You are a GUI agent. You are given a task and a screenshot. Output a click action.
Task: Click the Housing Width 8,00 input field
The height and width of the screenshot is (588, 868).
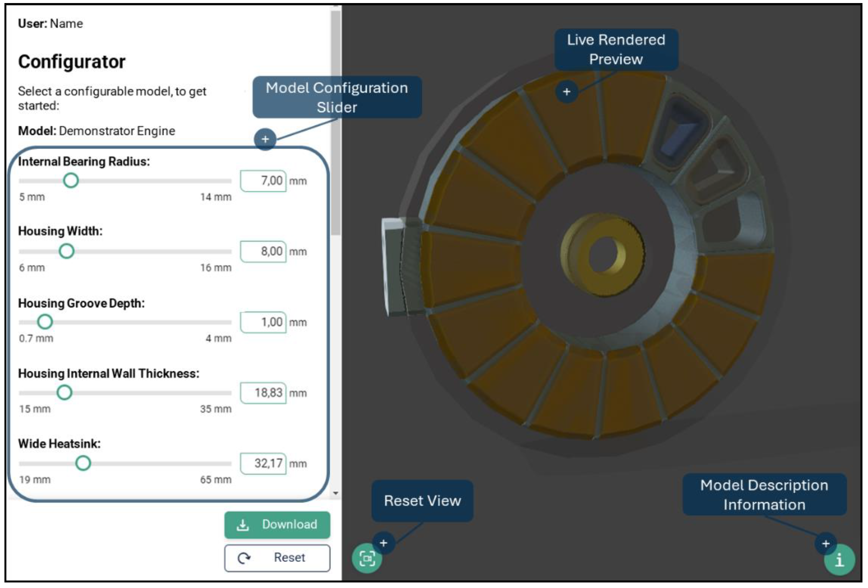tap(263, 251)
